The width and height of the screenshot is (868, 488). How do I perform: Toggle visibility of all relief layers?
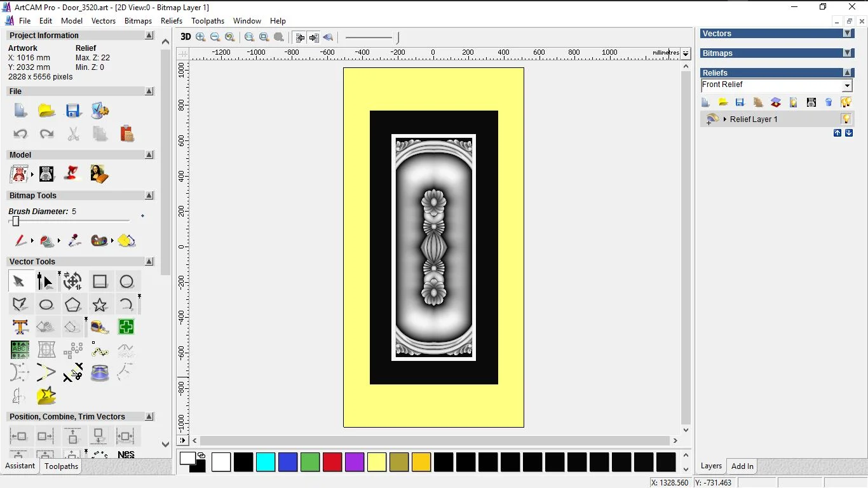[x=846, y=102]
